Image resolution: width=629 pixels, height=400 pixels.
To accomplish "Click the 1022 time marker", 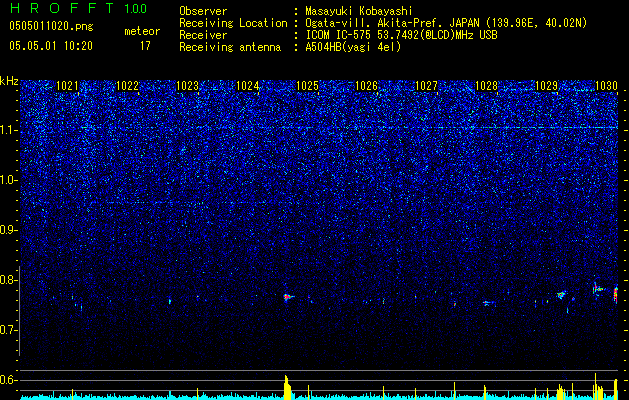I will [x=127, y=86].
